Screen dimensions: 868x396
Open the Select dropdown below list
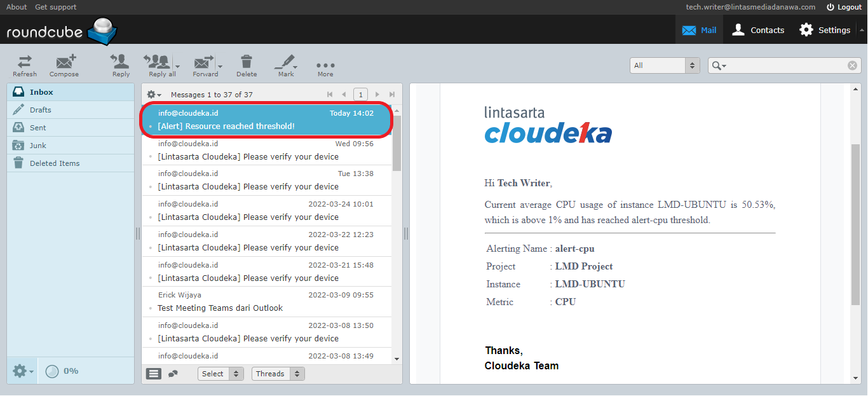220,374
